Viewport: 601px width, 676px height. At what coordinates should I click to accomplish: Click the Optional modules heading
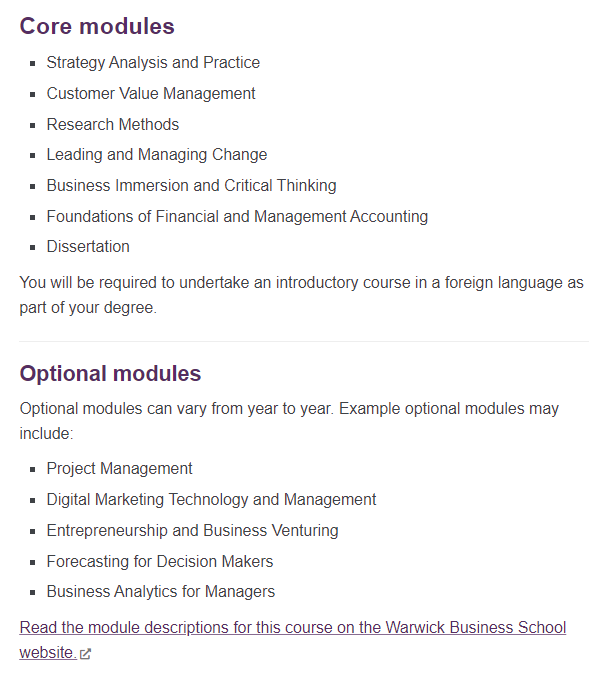[x=110, y=373]
